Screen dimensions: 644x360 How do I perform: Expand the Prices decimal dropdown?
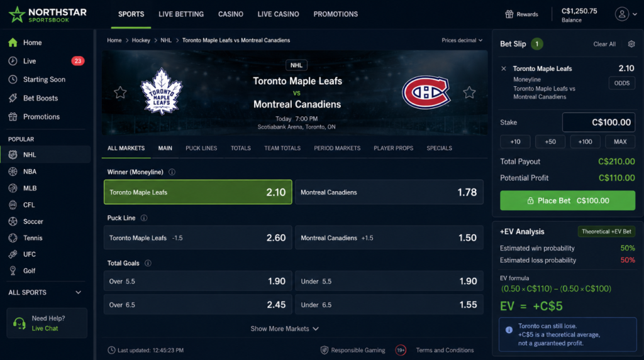point(462,40)
